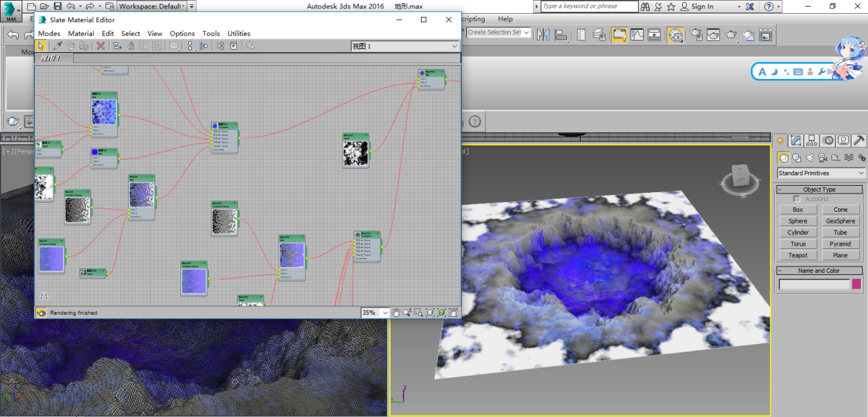Image resolution: width=868 pixels, height=417 pixels.
Task: Select the Lights category icon
Action: pyautogui.click(x=809, y=158)
